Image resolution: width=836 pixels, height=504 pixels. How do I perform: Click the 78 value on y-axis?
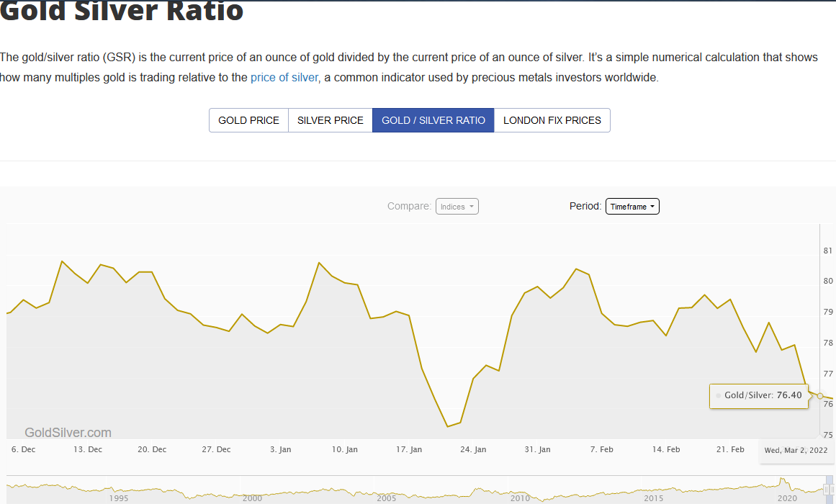tap(828, 343)
